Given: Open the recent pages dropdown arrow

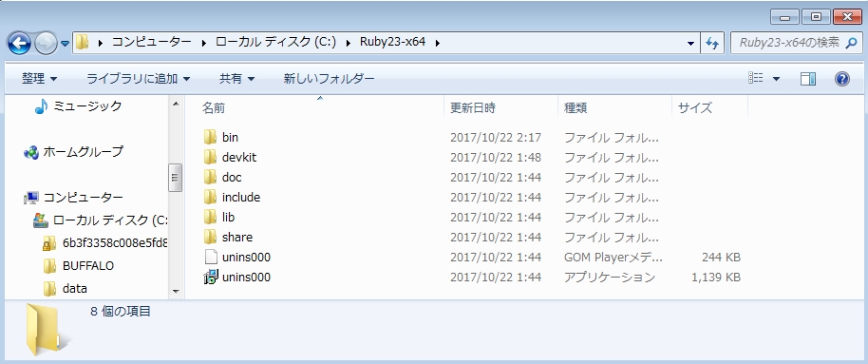Looking at the screenshot, I should coord(65,44).
